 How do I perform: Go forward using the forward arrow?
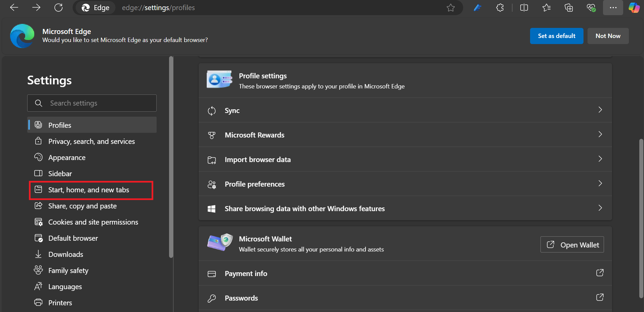(36, 7)
